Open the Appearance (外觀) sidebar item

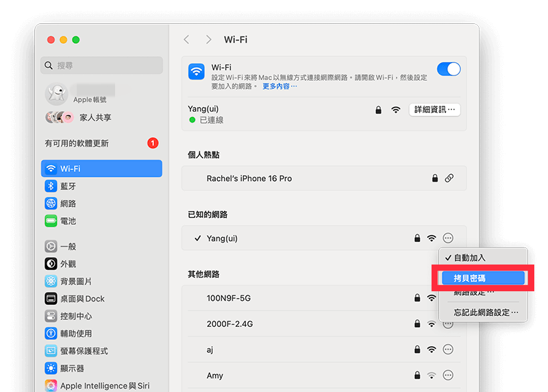tap(101, 264)
